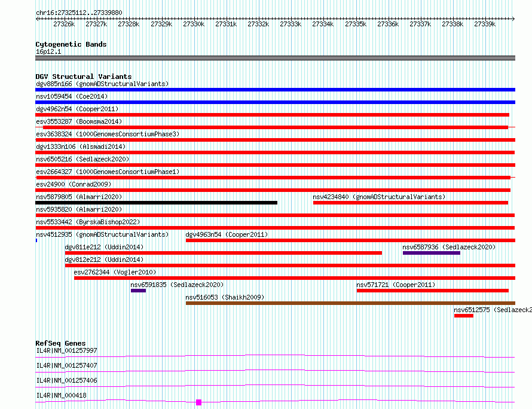Image resolution: width=532 pixels, height=409 pixels.
Task: Click the magenta exon block of NM_000418
Action: pos(199,402)
